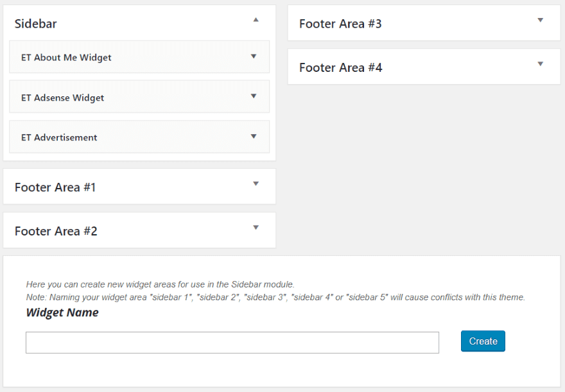Expand Footer Area #3 with its arrow
Image resolution: width=565 pixels, height=392 pixels.
point(540,21)
